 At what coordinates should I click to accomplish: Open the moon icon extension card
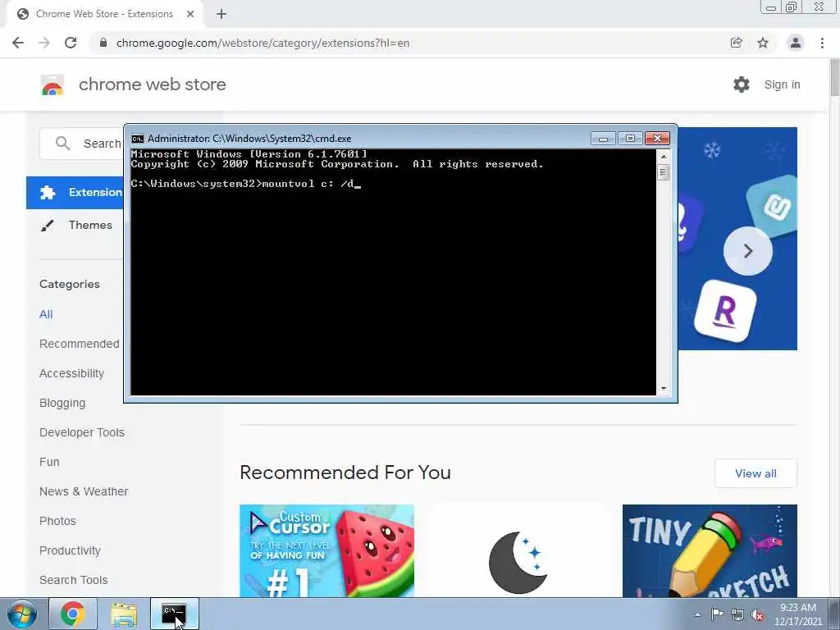518,550
